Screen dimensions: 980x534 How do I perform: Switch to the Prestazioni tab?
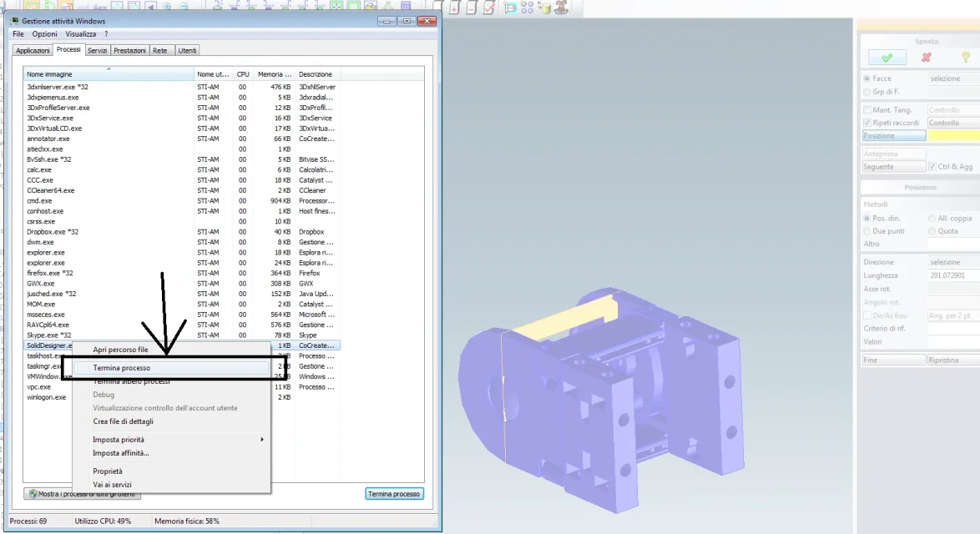[x=129, y=51]
